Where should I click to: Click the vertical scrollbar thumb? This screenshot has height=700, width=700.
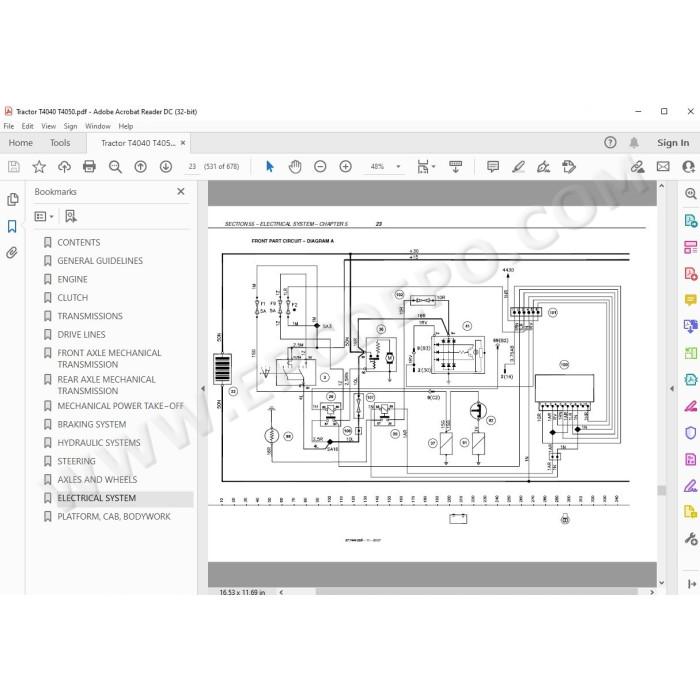pos(662,490)
